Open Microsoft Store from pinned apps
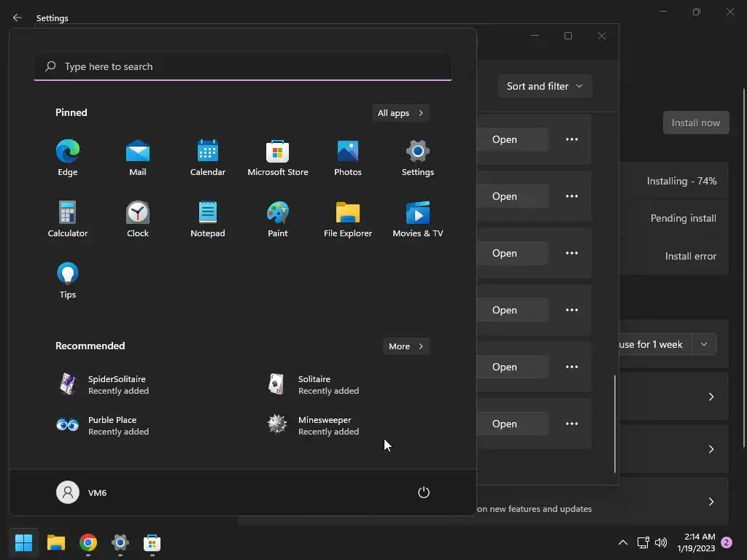Image resolution: width=747 pixels, height=560 pixels. [x=278, y=158]
